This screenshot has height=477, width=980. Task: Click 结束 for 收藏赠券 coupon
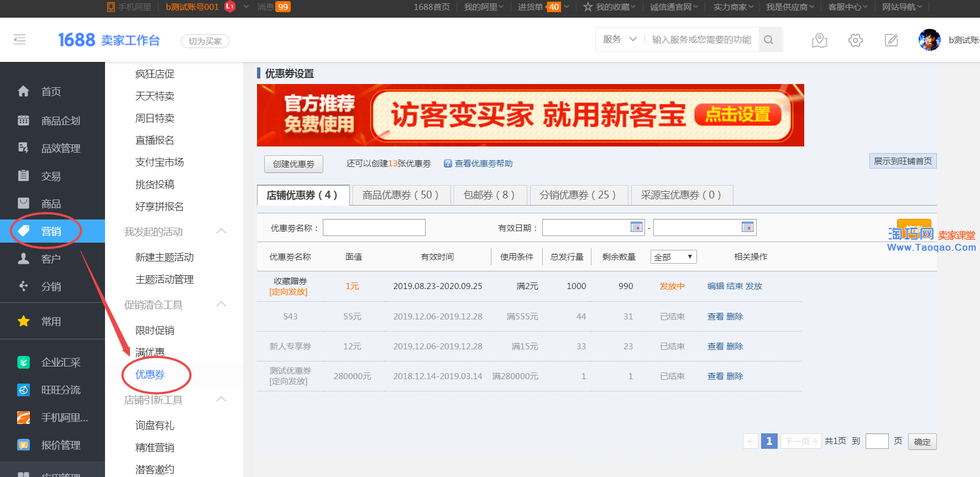tap(735, 286)
